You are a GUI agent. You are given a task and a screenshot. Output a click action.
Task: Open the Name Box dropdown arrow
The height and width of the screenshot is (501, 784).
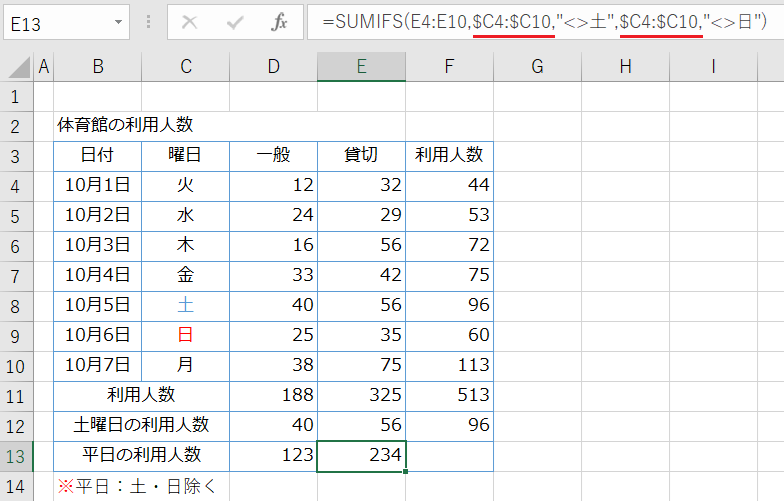pyautogui.click(x=118, y=22)
